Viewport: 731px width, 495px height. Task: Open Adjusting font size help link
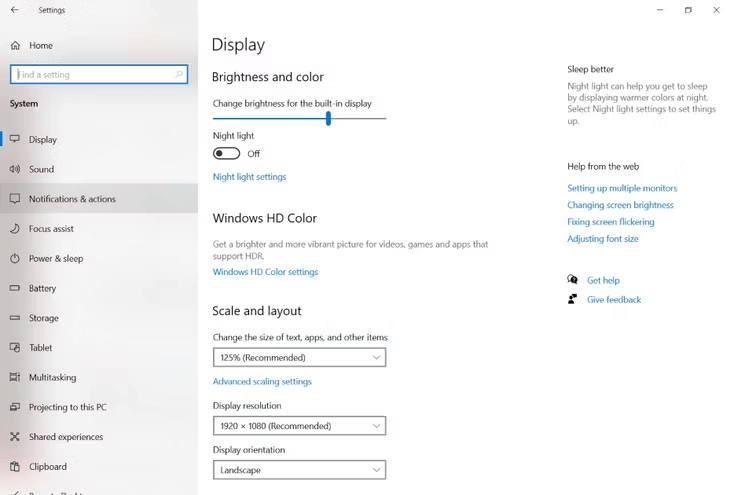[603, 238]
